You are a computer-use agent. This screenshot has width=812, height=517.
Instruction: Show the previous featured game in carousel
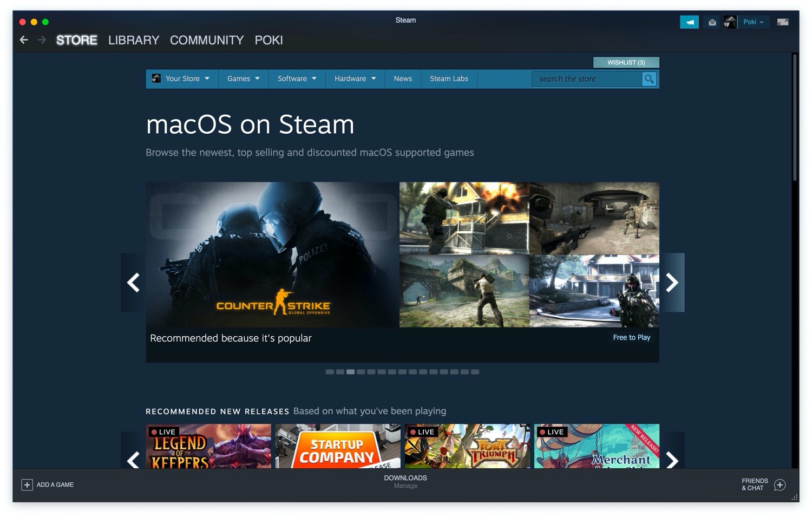pos(133,282)
